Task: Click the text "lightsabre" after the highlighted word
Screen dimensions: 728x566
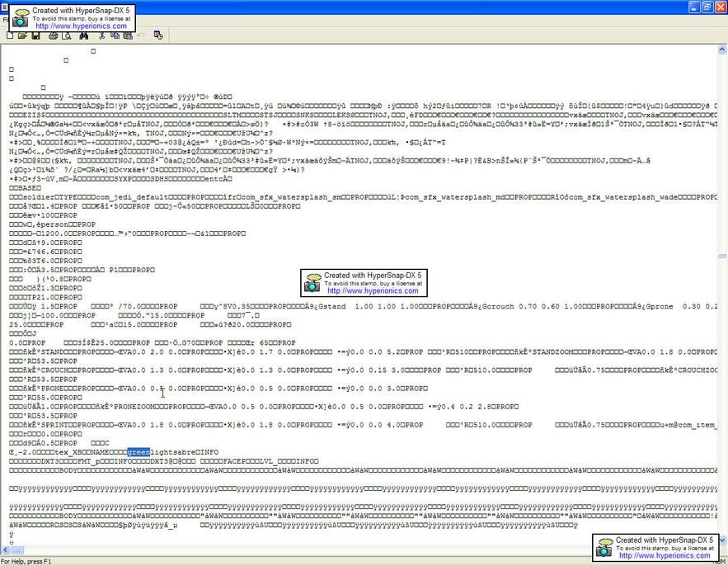Action: coord(172,452)
